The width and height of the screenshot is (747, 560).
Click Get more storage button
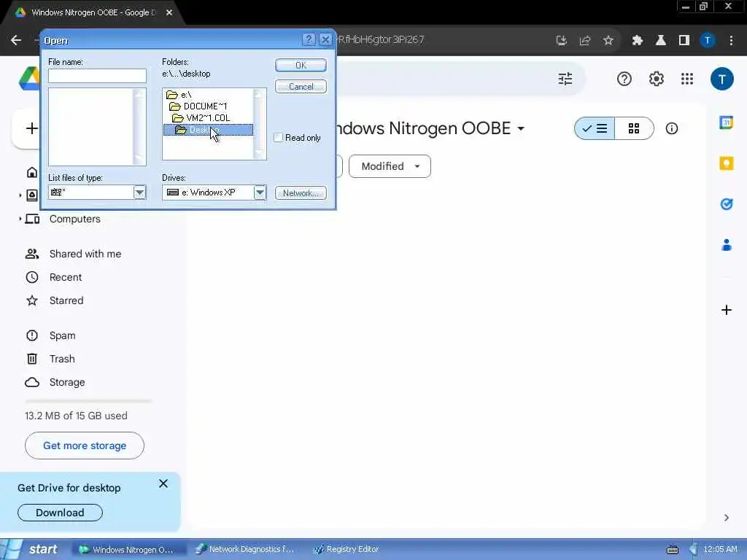[x=85, y=446]
